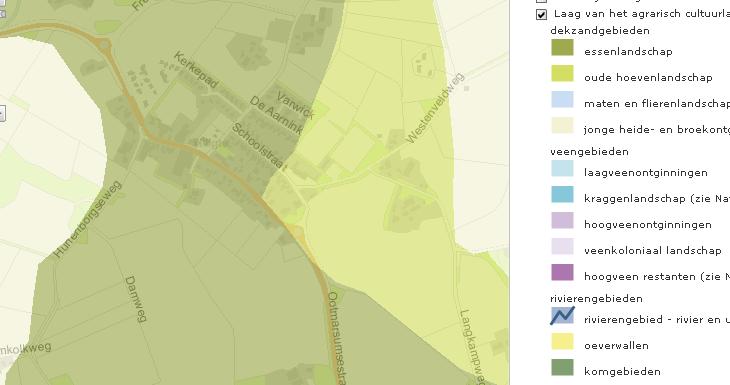The image size is (730, 385).
Task: Uncheck the 'Laag van het agrarisch cultuurlandschap' layer checkbox
Action: (541, 14)
